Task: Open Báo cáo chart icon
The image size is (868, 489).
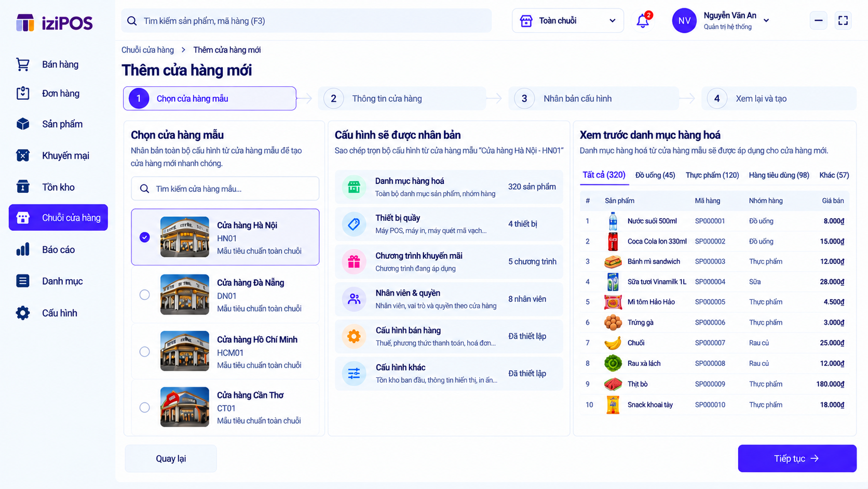Action: point(23,250)
